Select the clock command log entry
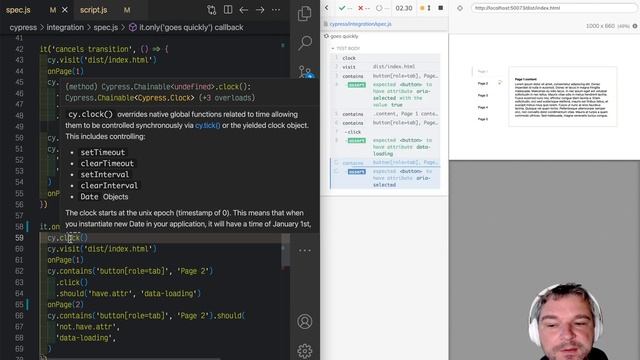 coord(385,58)
